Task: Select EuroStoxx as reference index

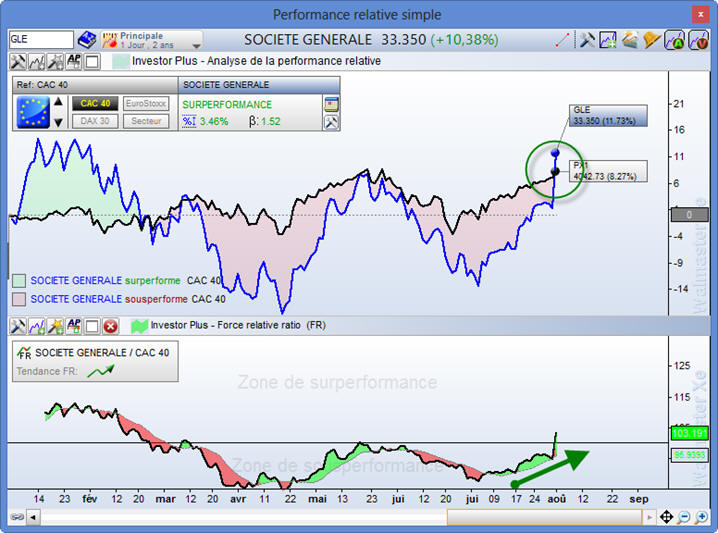Action: [146, 103]
